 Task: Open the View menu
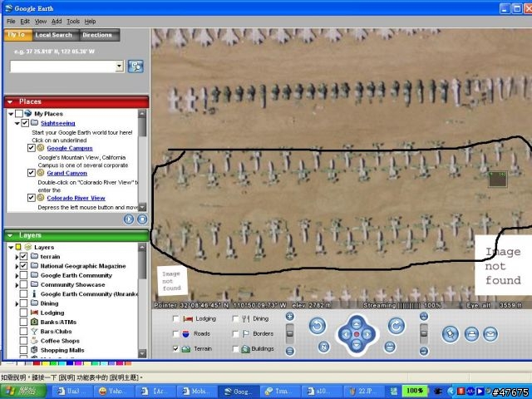click(x=41, y=22)
